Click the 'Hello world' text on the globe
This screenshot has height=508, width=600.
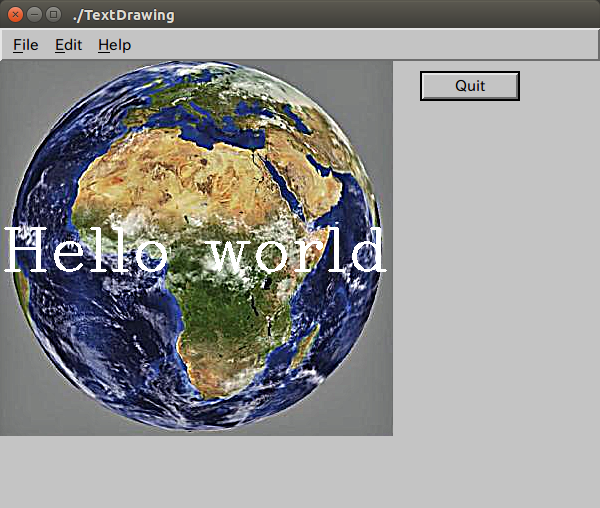coord(194,249)
